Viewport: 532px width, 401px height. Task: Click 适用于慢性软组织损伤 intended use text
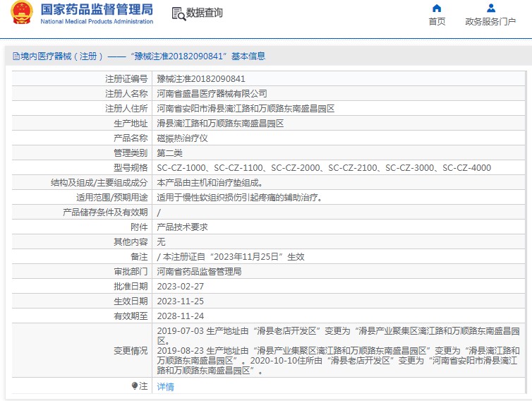point(239,198)
